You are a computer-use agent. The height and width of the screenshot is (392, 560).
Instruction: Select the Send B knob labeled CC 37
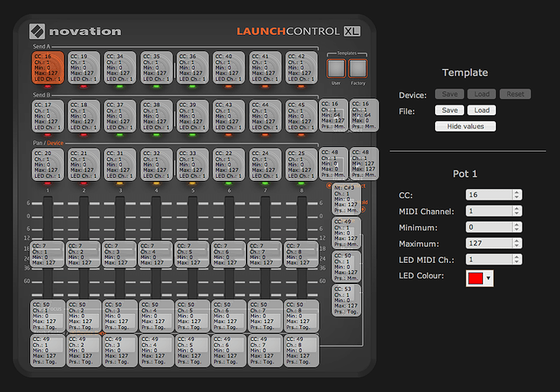(x=120, y=116)
